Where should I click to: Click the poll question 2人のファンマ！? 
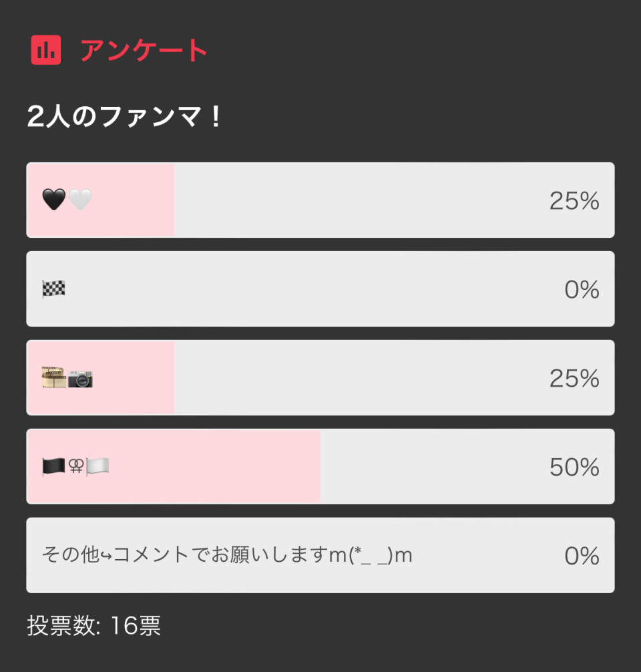click(x=124, y=117)
